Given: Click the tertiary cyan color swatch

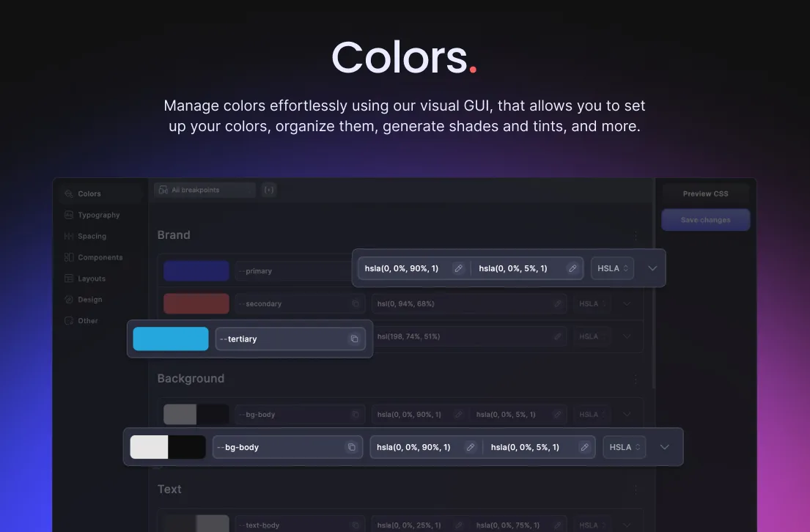Looking at the screenshot, I should click(x=171, y=339).
